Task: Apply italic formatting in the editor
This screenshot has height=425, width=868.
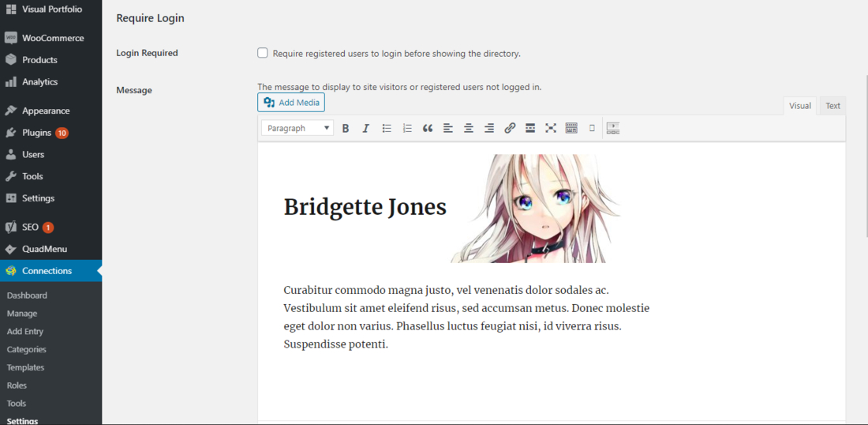Action: click(x=366, y=128)
